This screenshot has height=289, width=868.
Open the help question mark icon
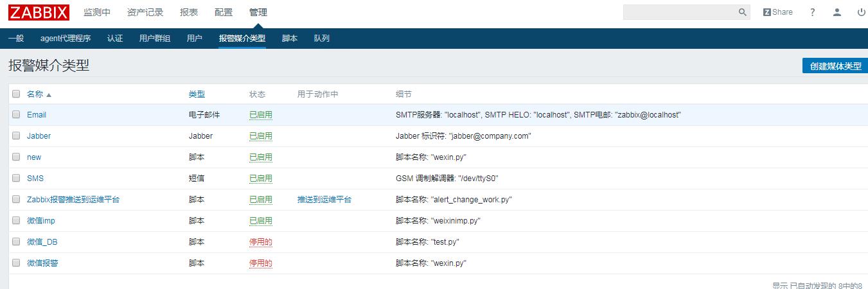click(x=812, y=12)
